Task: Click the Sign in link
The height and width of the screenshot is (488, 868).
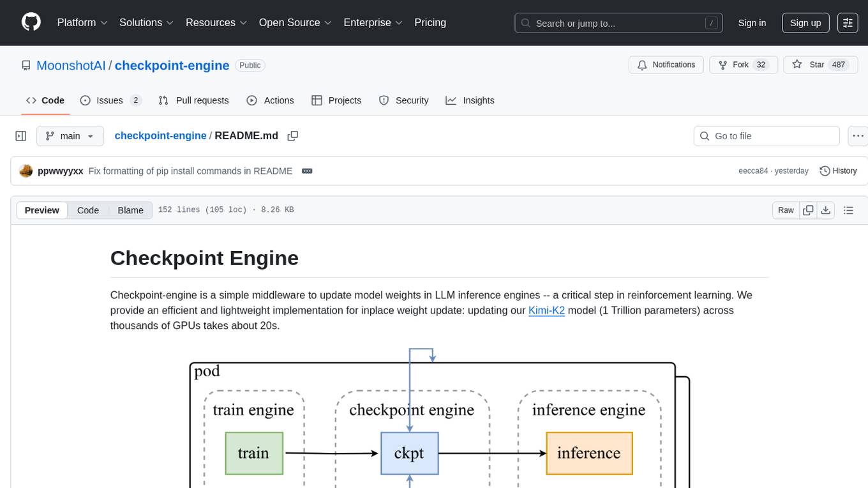Action: click(752, 23)
